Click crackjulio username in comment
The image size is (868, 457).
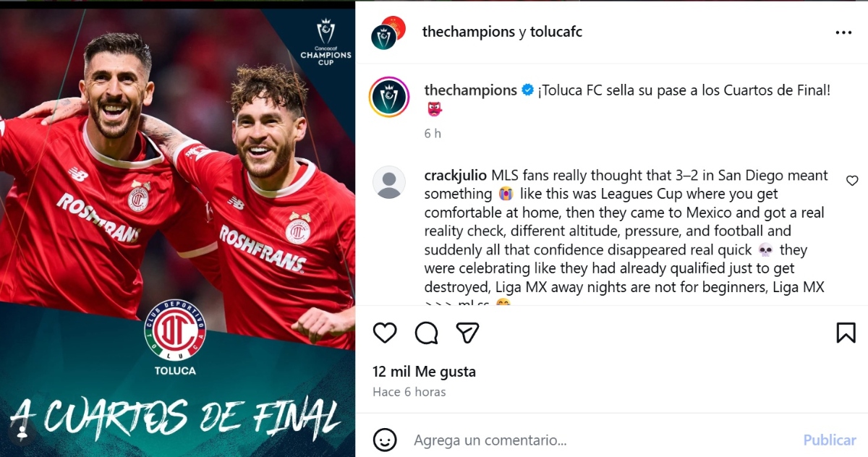click(456, 176)
